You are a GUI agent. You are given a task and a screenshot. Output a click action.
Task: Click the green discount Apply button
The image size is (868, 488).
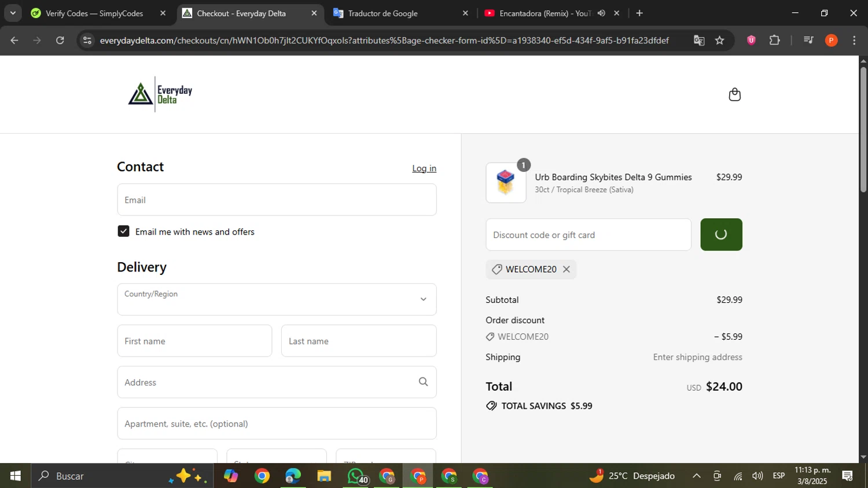click(721, 234)
